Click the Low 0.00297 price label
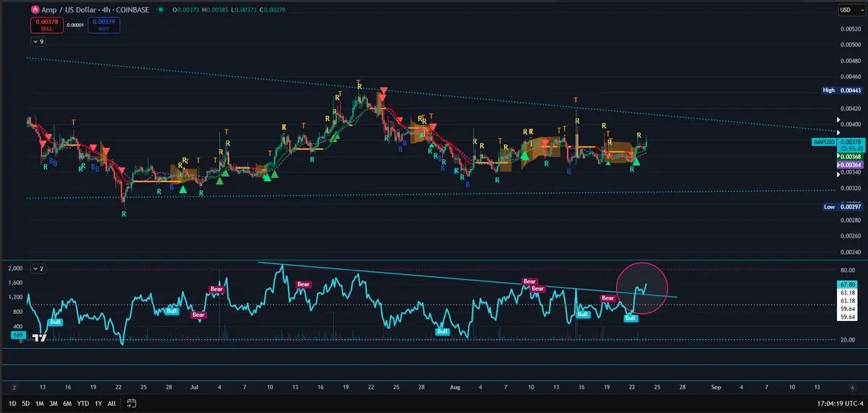The height and width of the screenshot is (413, 868). pyautogui.click(x=842, y=207)
